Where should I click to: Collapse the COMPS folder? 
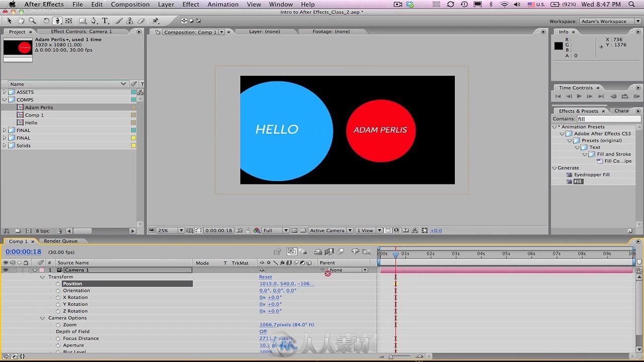pos(5,100)
